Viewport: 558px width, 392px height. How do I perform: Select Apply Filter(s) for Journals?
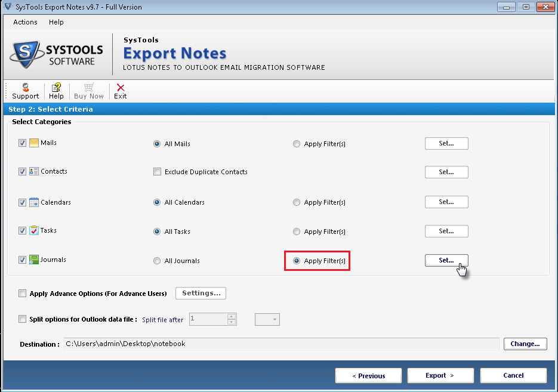click(x=296, y=261)
